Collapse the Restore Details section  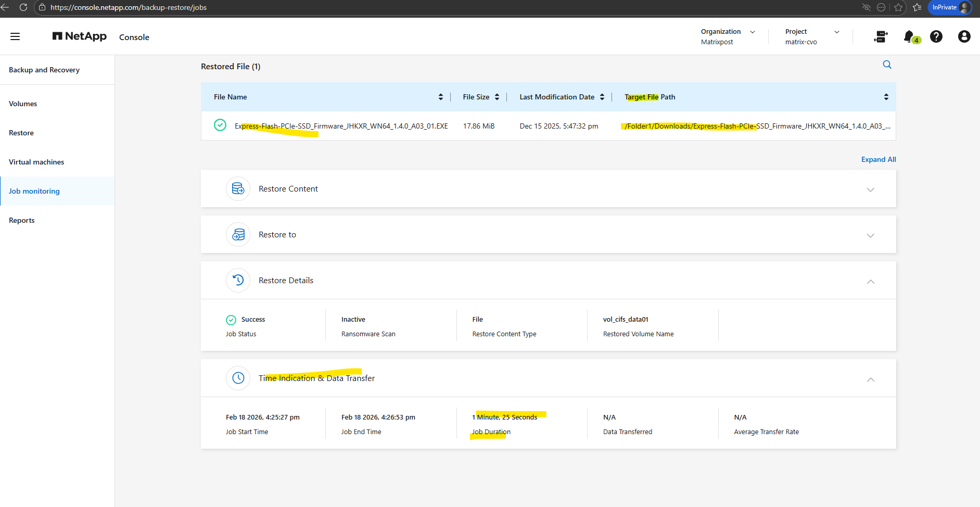pos(870,281)
